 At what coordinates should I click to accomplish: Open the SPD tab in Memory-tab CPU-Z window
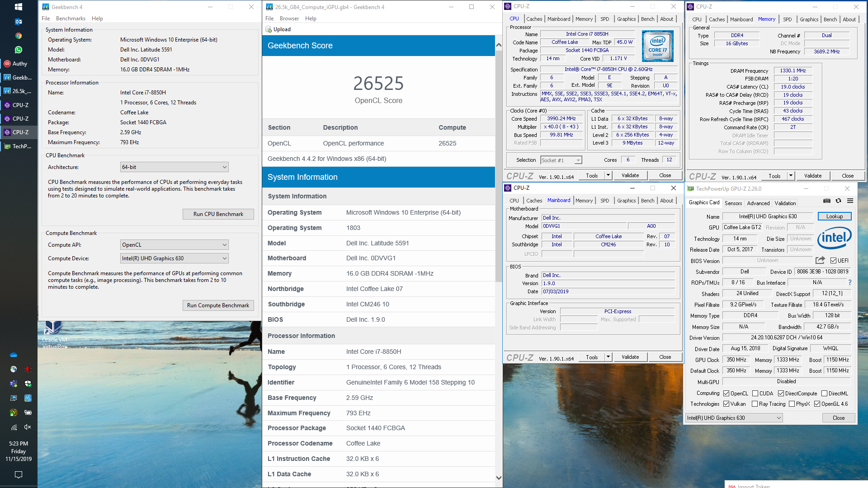point(787,19)
